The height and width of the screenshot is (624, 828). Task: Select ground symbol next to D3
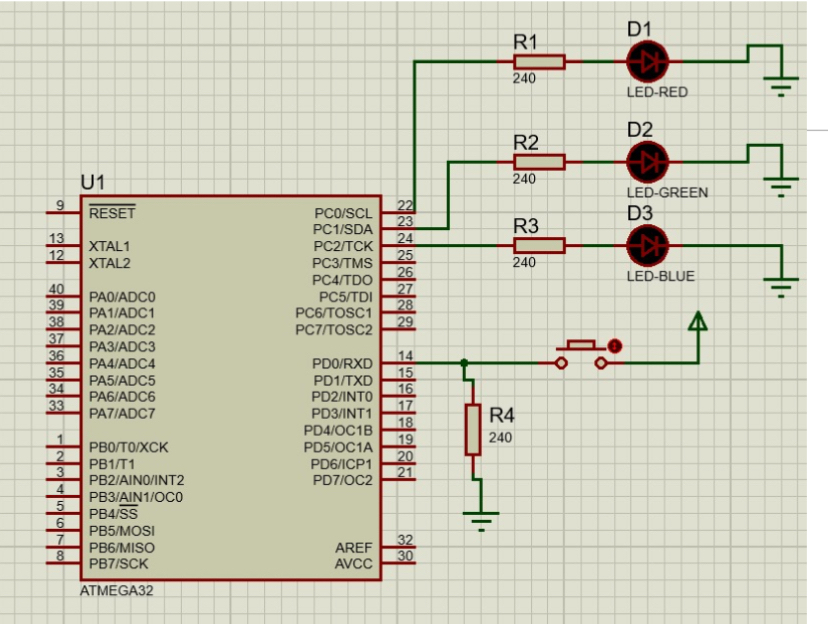click(x=781, y=287)
